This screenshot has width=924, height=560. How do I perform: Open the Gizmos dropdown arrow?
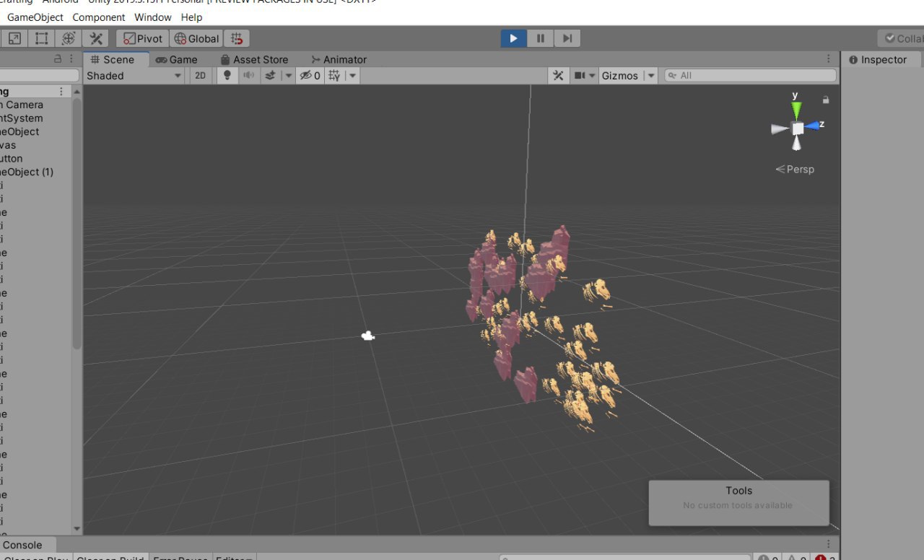point(650,75)
